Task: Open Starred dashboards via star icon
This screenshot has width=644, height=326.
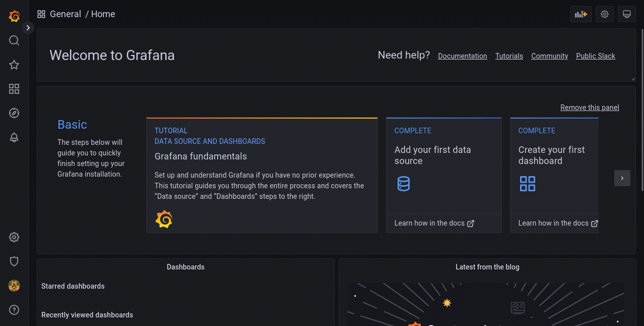Action: point(14,65)
